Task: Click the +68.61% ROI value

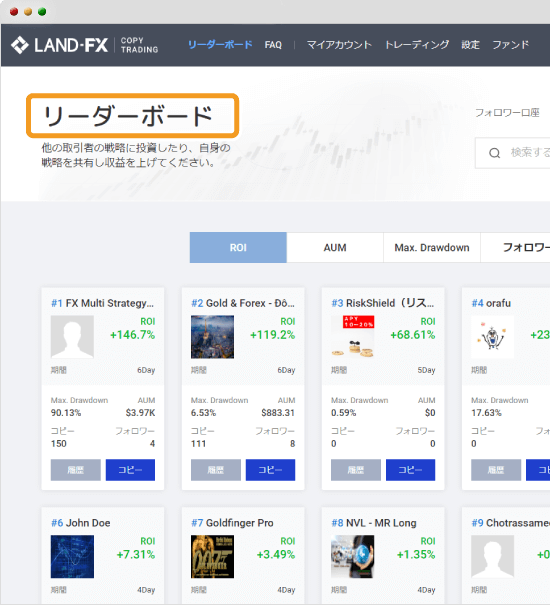Action: (413, 335)
